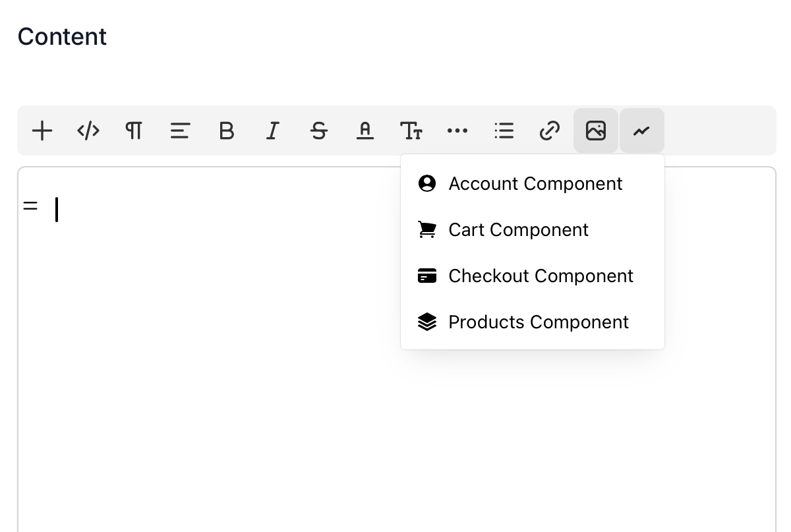Click the shopping cart icon
Image resolution: width=791 pixels, height=532 pixels.
pyautogui.click(x=427, y=229)
